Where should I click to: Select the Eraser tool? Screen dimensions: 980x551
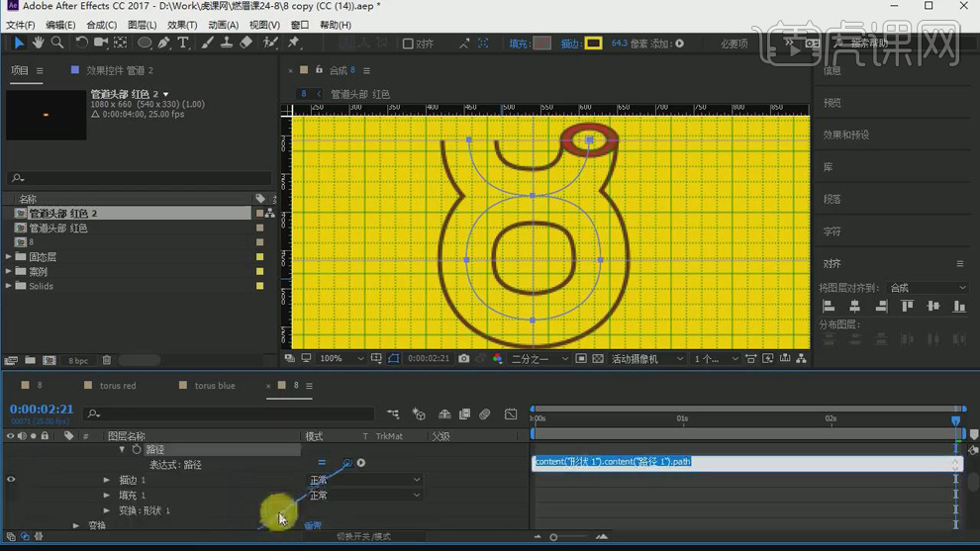point(246,43)
